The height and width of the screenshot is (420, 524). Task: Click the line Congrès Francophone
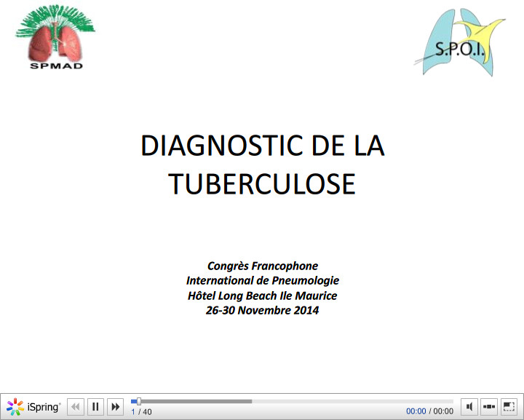263,266
